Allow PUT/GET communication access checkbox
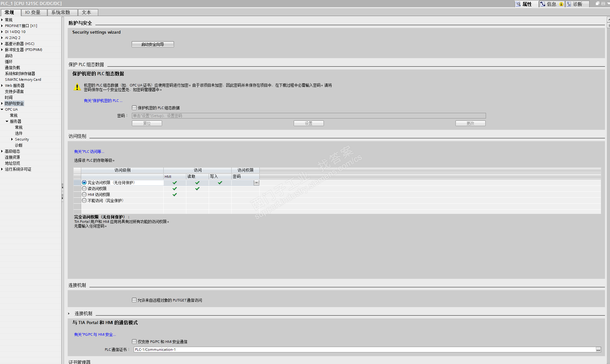The width and height of the screenshot is (610, 364). coord(134,300)
